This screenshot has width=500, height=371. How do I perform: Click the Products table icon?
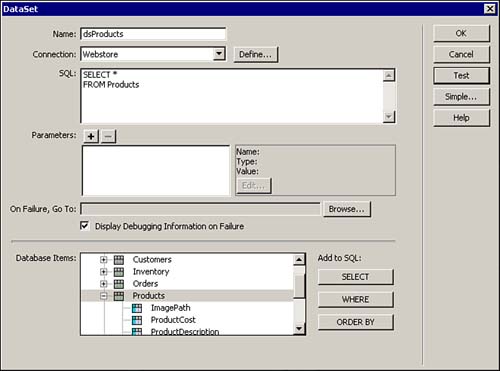(x=119, y=296)
